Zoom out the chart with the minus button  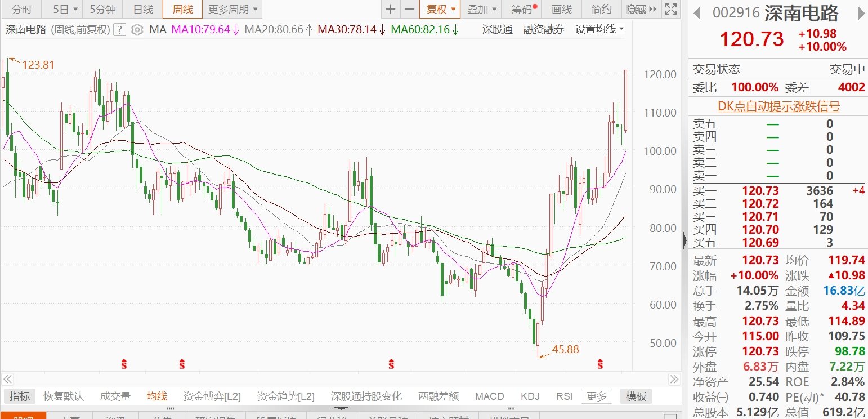tap(409, 9)
